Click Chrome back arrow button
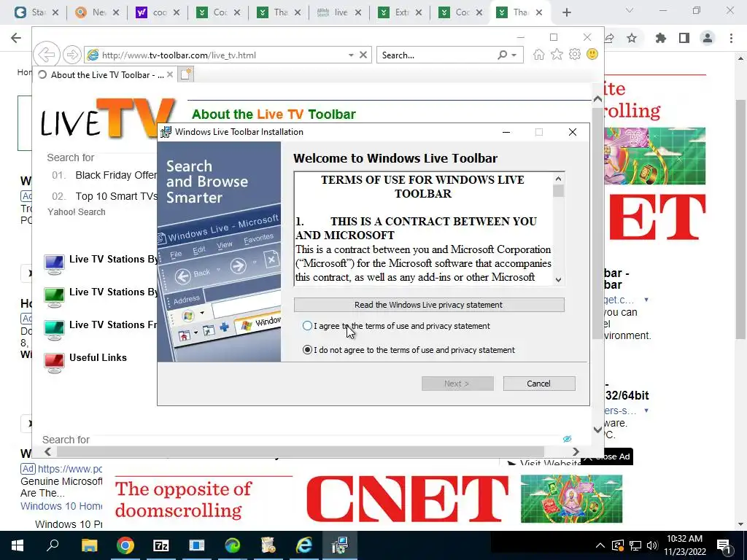 16,38
